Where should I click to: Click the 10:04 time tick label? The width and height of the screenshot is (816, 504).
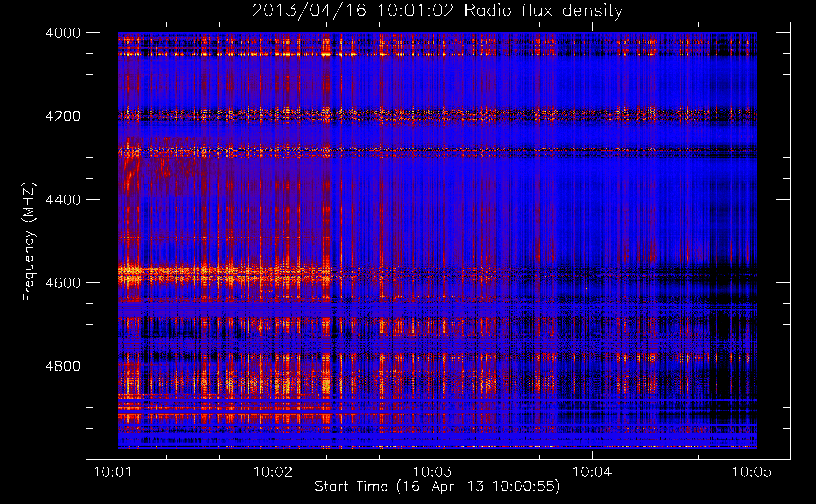coord(592,472)
